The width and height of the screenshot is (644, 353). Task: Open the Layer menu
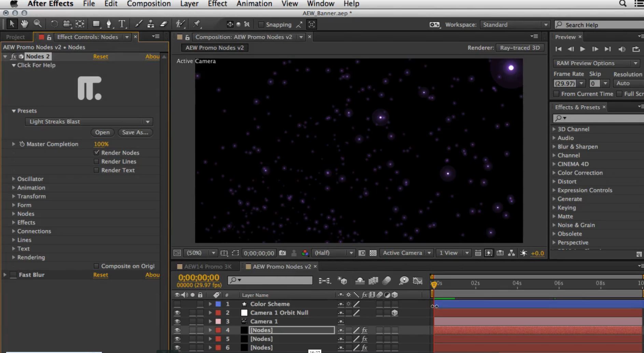pos(189,4)
